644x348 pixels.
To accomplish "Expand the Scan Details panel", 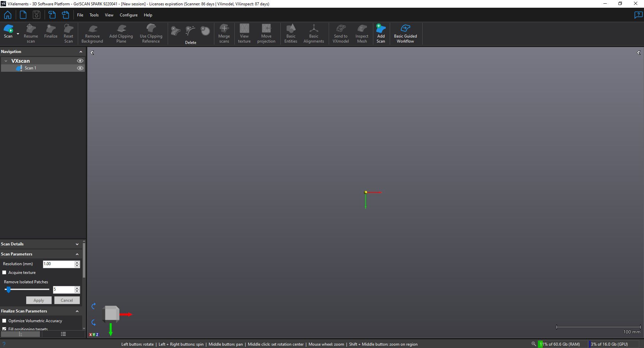I will tap(77, 244).
